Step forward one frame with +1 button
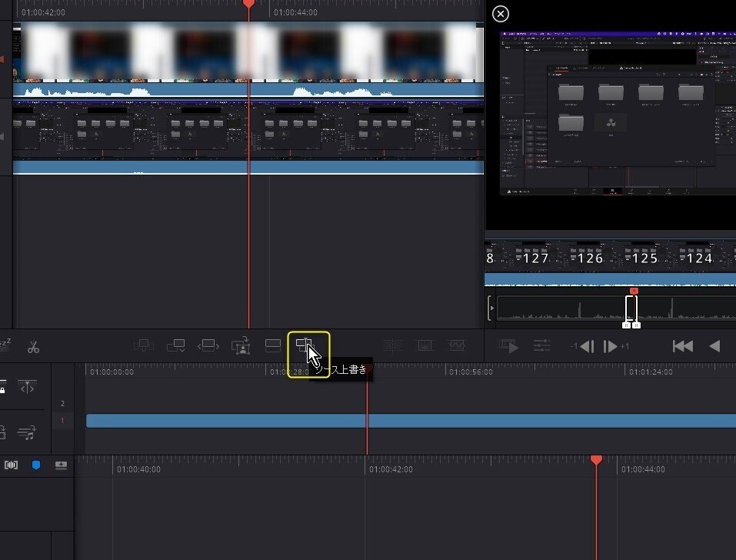Viewport: 736px width, 560px height. [615, 347]
